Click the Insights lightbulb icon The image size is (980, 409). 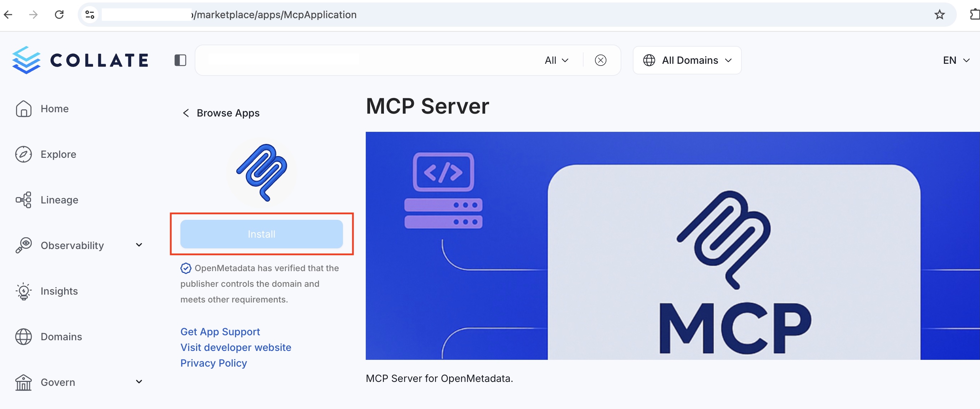pyautogui.click(x=24, y=291)
